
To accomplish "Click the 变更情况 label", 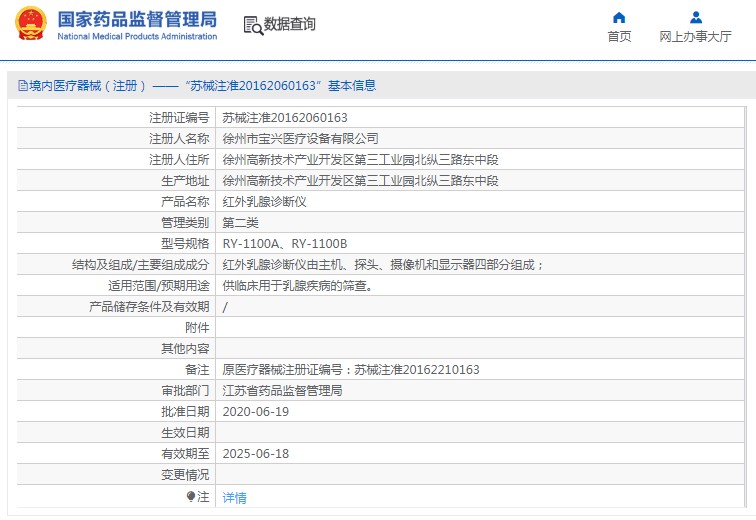I will 185,475.
